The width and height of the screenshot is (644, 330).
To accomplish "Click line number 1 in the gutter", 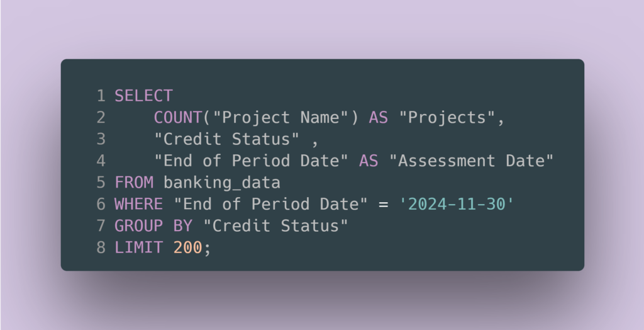I will [x=101, y=96].
